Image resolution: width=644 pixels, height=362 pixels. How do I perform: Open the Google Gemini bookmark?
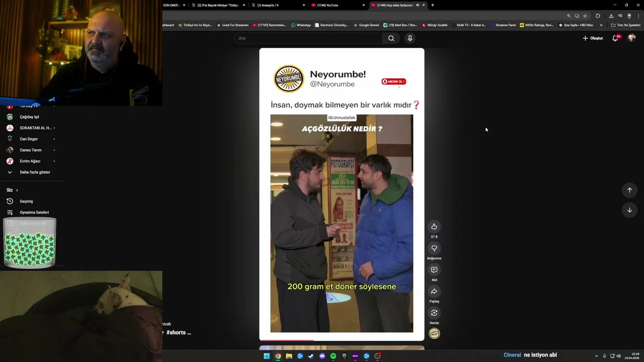[366, 25]
